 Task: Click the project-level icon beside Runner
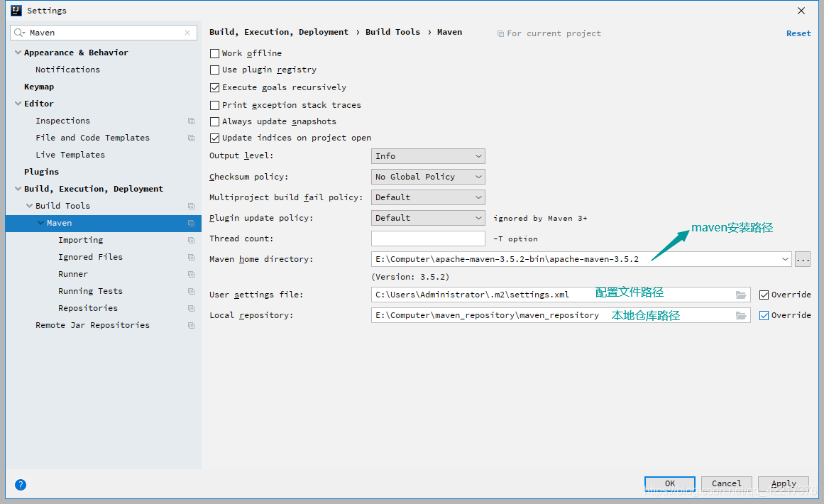pos(192,274)
